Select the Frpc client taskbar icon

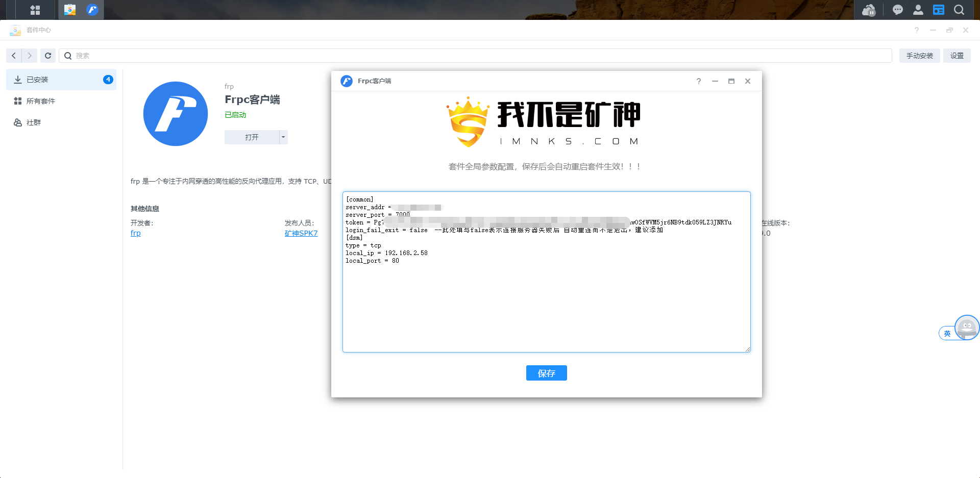tap(92, 10)
